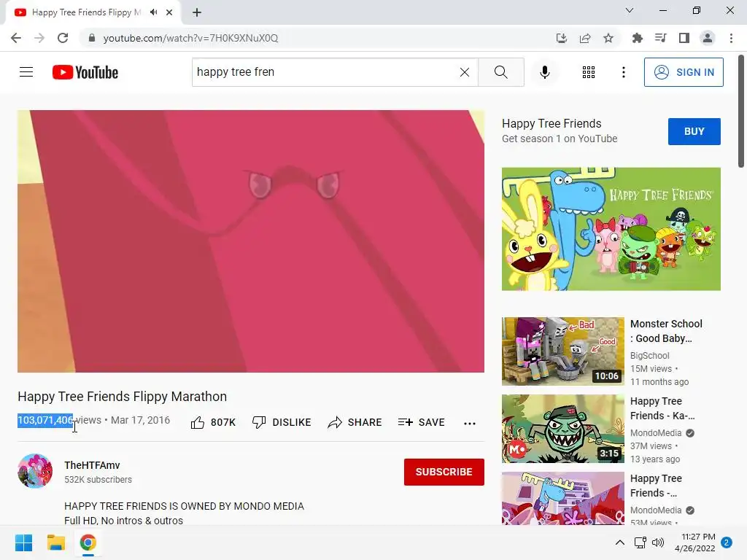Image resolution: width=747 pixels, height=560 pixels.
Task: Clear the search box with the X
Action: click(x=465, y=72)
